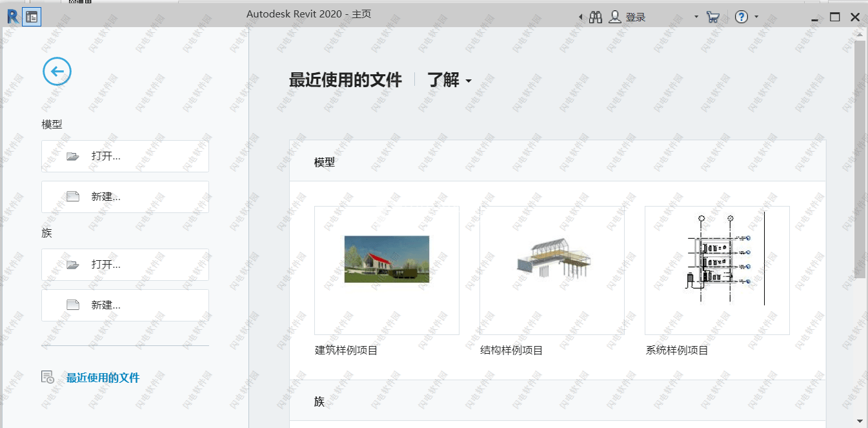Open the 建筑样例项目 thumbnail
Viewport: 868px width, 428px height.
tap(387, 270)
